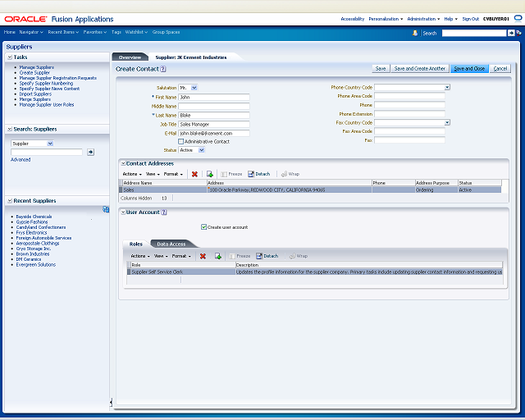Click Detach in Contact Addresses toolbar
The image size is (525, 420).
(259, 174)
